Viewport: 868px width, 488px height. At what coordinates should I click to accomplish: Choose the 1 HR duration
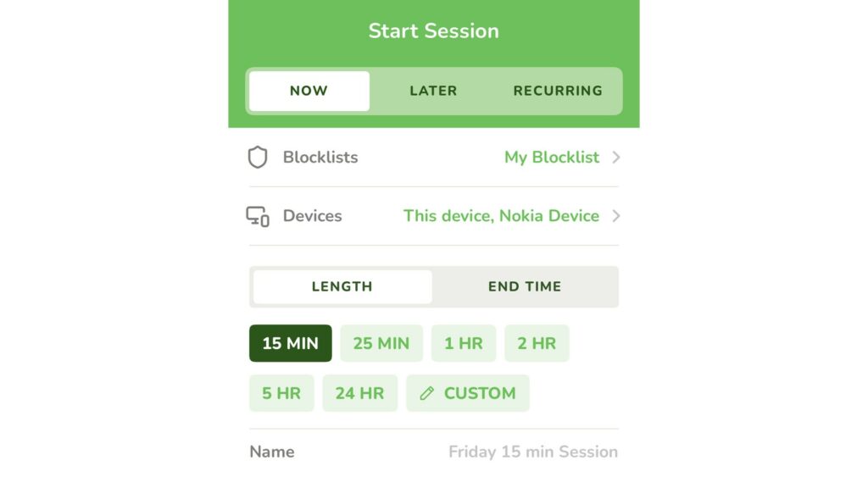464,343
